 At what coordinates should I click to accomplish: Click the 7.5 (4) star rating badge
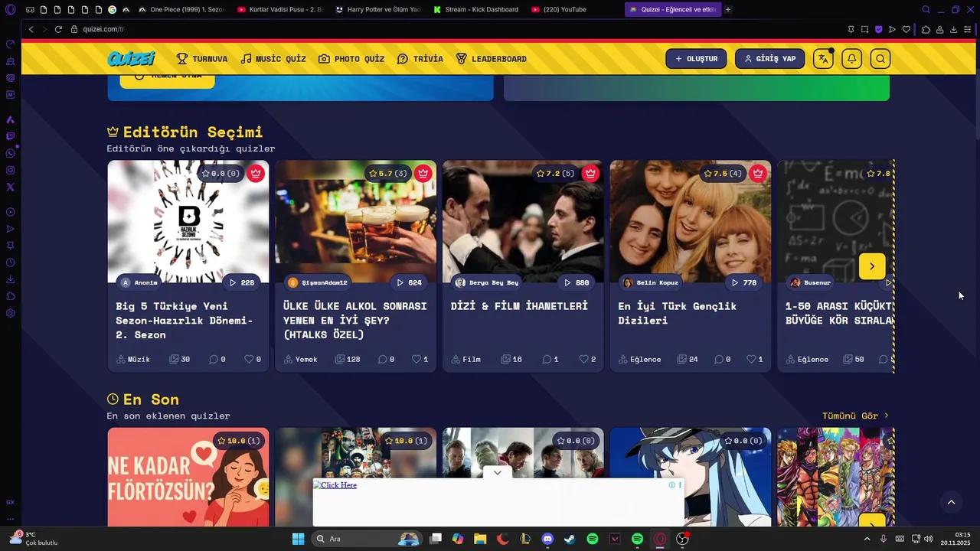(724, 174)
